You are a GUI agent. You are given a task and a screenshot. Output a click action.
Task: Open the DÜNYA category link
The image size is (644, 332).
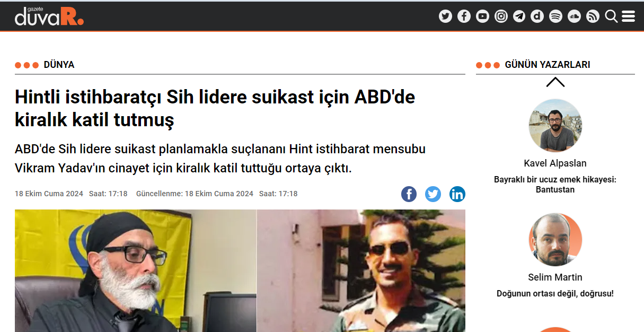(59, 65)
